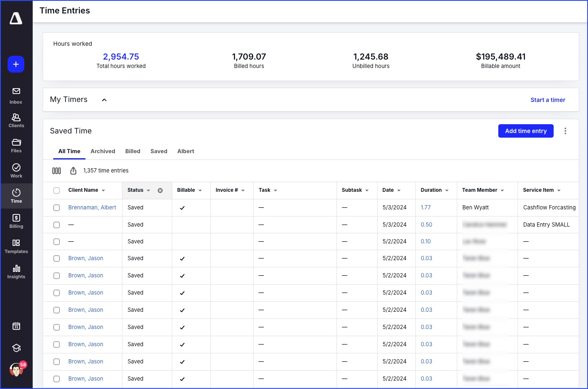Image resolution: width=588 pixels, height=389 pixels.
Task: Check the third Brown, Jason row checkbox
Action: 57,293
